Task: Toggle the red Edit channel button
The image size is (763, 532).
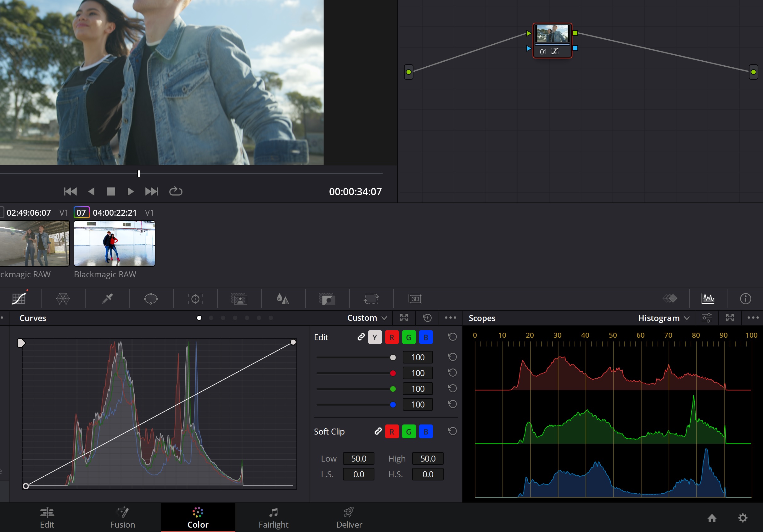Action: 392,337
